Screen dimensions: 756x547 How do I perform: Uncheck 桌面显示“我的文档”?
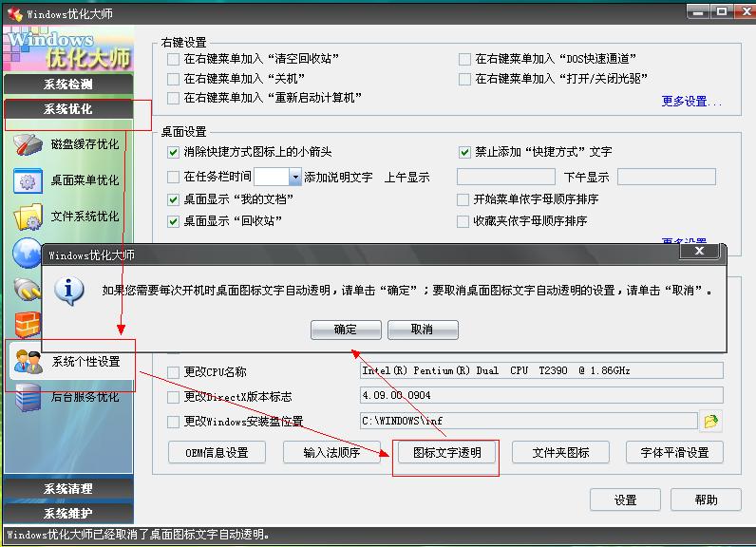click(173, 199)
